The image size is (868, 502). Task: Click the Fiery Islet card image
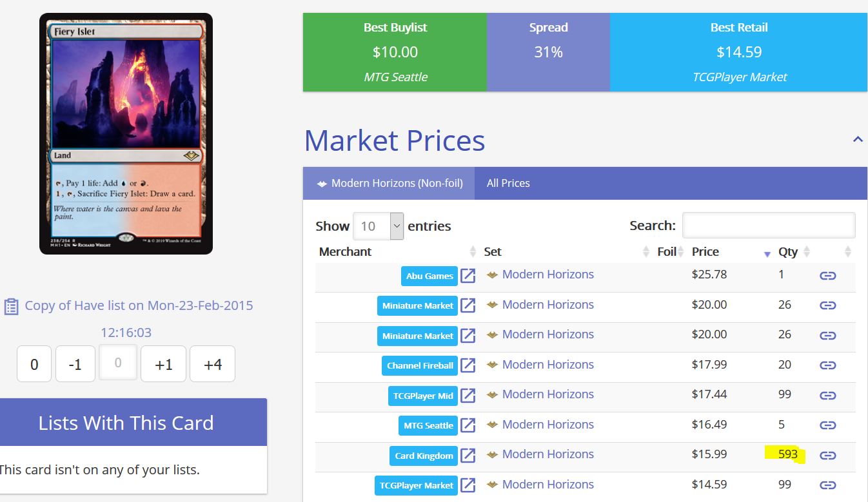coord(126,133)
